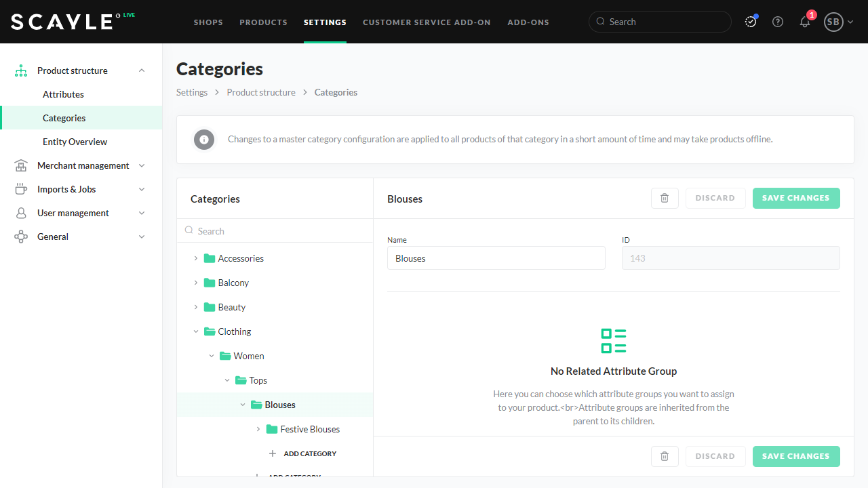The width and height of the screenshot is (868, 488).
Task: Click the info icon in notice banner
Action: tap(204, 140)
